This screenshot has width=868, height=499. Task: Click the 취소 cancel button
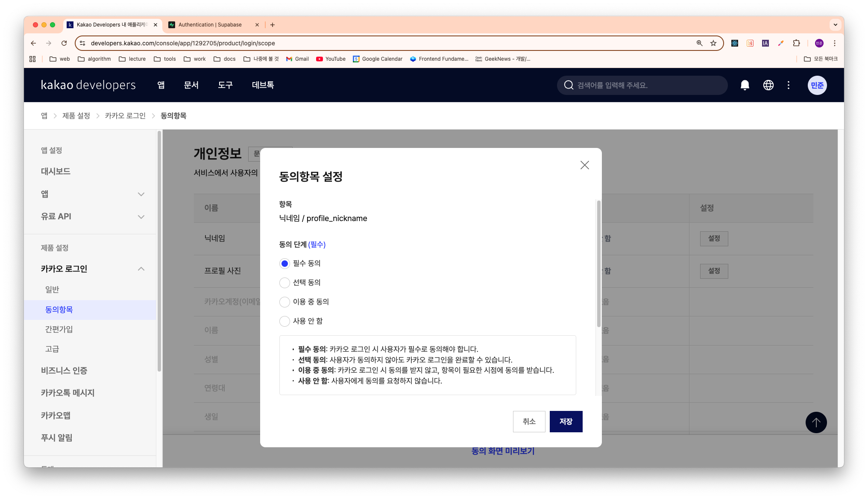tap(529, 422)
